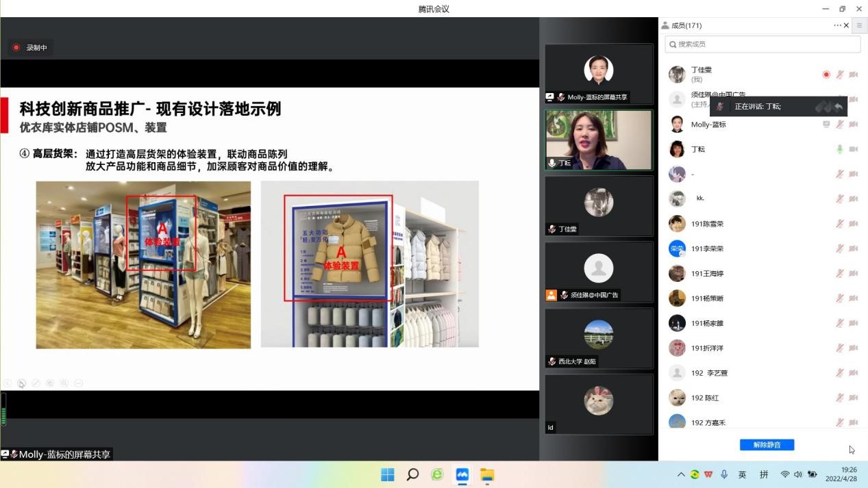This screenshot has height=488, width=868.
Task: Select the pen annotation tool
Action: pyautogui.click(x=36, y=383)
